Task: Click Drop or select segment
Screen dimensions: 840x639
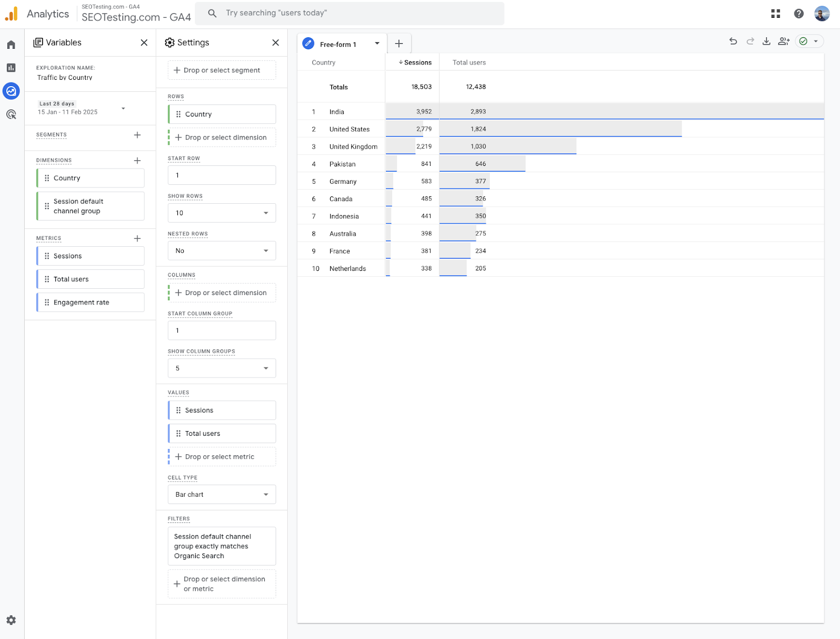Action: (222, 70)
